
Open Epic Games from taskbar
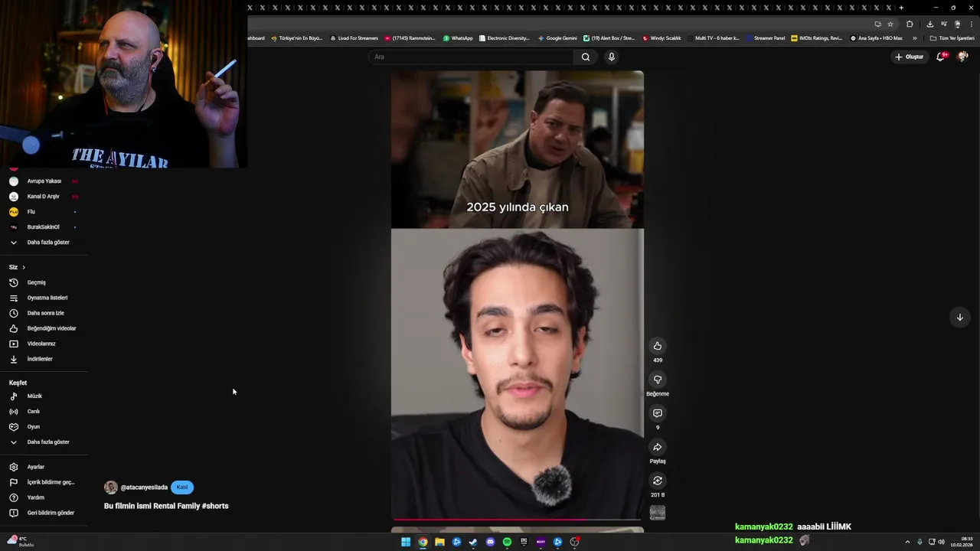tap(524, 542)
